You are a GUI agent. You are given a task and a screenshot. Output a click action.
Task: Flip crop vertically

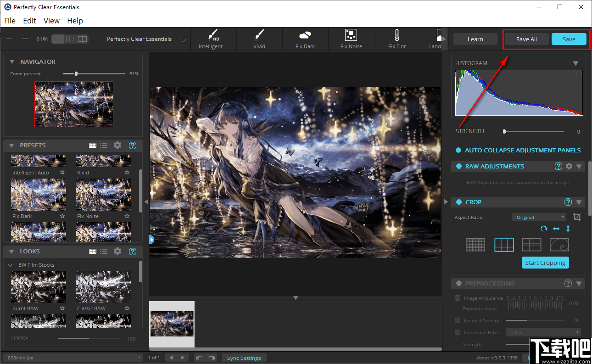coord(568,229)
